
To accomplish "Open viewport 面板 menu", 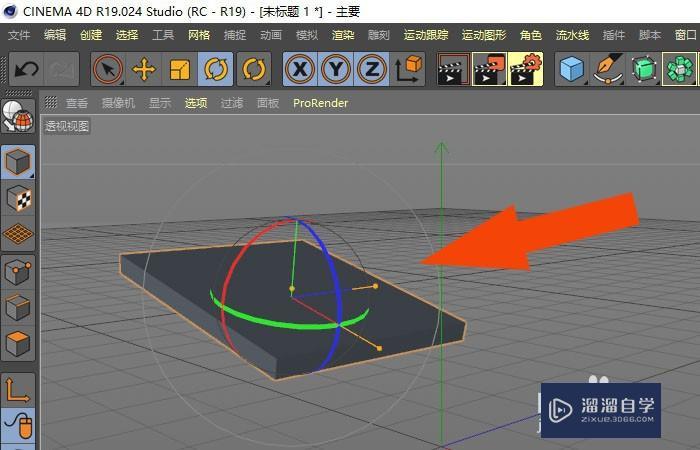I will tap(268, 103).
